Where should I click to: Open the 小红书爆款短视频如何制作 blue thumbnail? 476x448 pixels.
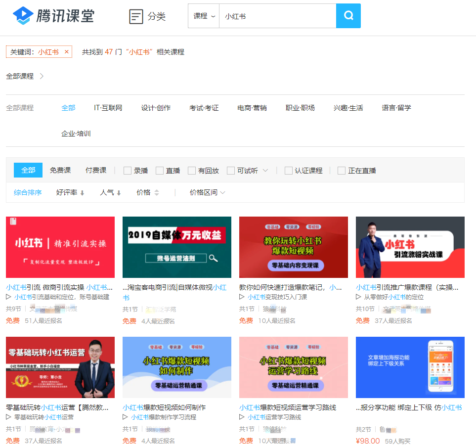[x=176, y=367]
